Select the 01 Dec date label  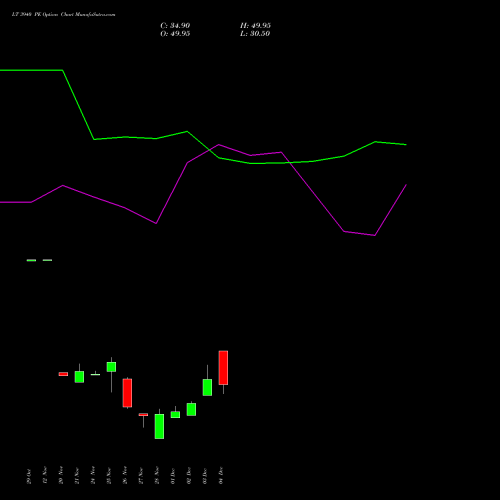173,476
